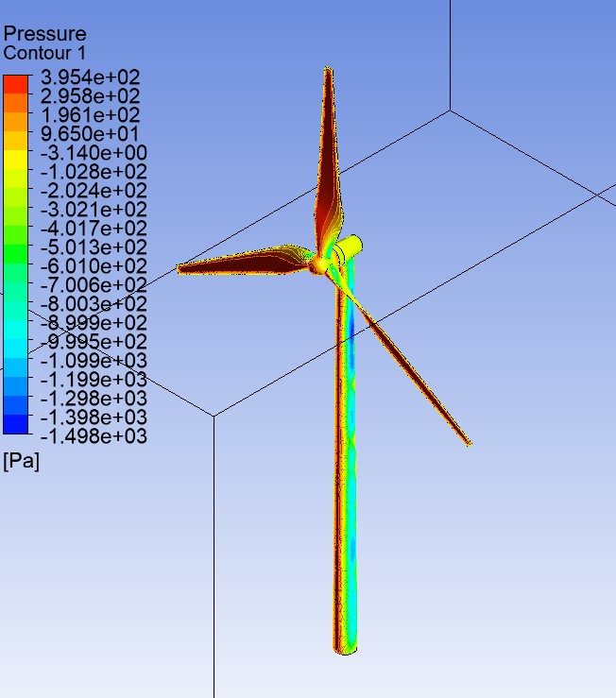Click the legend value -4.017e+02
Screen dimensions: 616x698
click(94, 229)
